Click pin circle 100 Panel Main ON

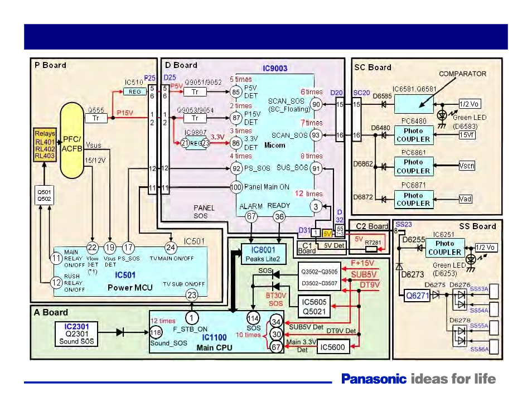236,187
